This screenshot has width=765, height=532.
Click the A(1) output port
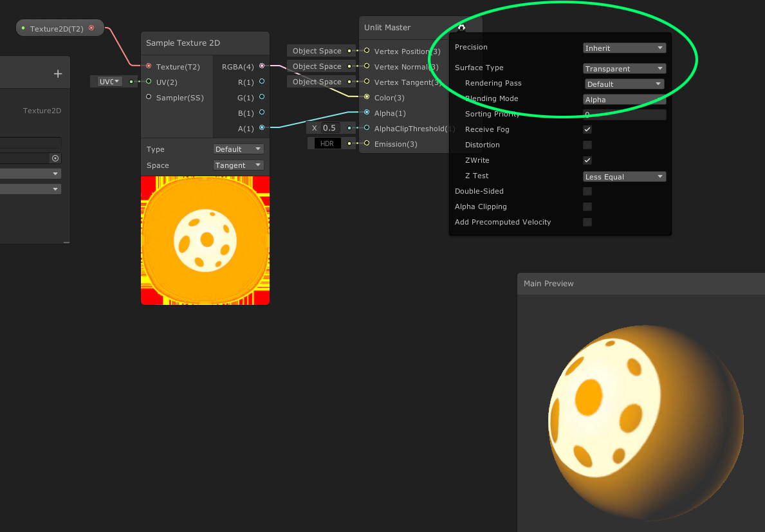coord(262,128)
